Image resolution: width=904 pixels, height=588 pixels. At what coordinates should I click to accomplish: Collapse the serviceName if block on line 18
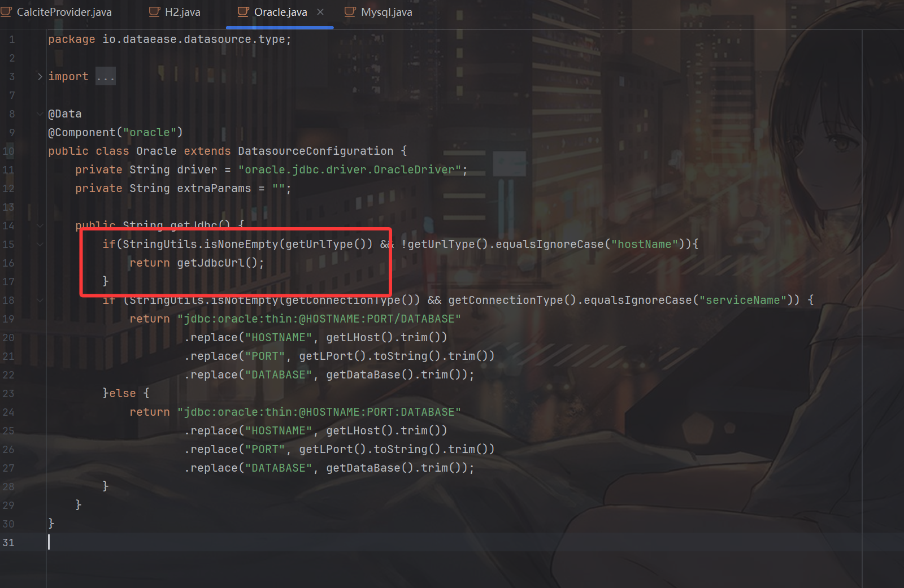click(x=40, y=300)
